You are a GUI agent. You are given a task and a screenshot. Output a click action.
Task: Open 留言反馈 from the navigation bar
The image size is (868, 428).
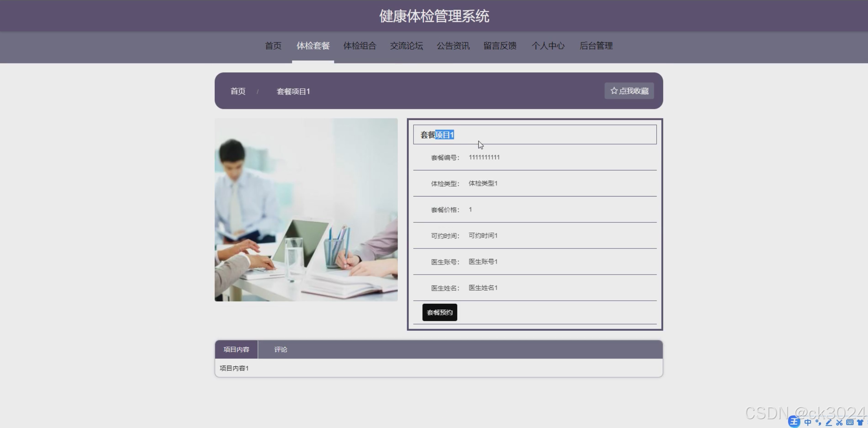tap(500, 46)
